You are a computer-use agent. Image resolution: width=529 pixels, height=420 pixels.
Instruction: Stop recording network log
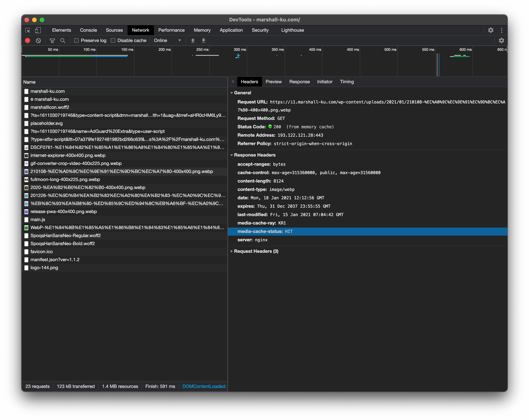[28, 40]
